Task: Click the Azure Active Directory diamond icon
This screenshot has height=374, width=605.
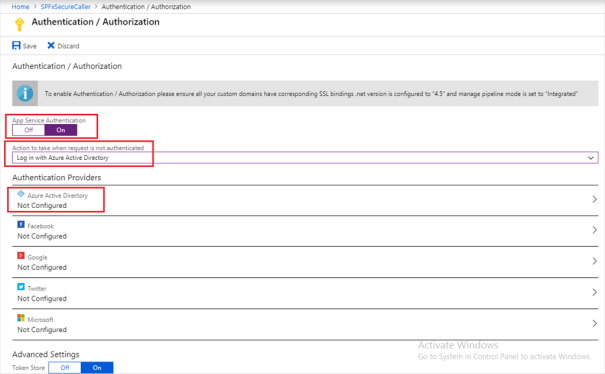Action: click(x=21, y=194)
